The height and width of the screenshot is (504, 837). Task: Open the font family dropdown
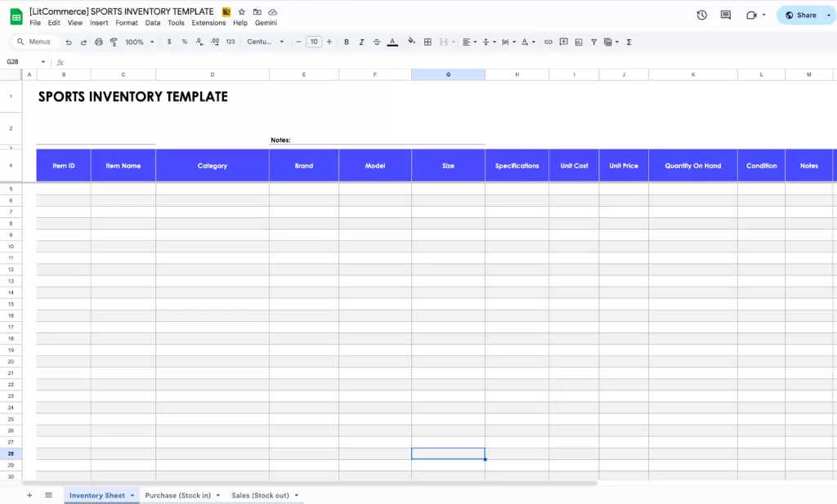pyautogui.click(x=263, y=42)
